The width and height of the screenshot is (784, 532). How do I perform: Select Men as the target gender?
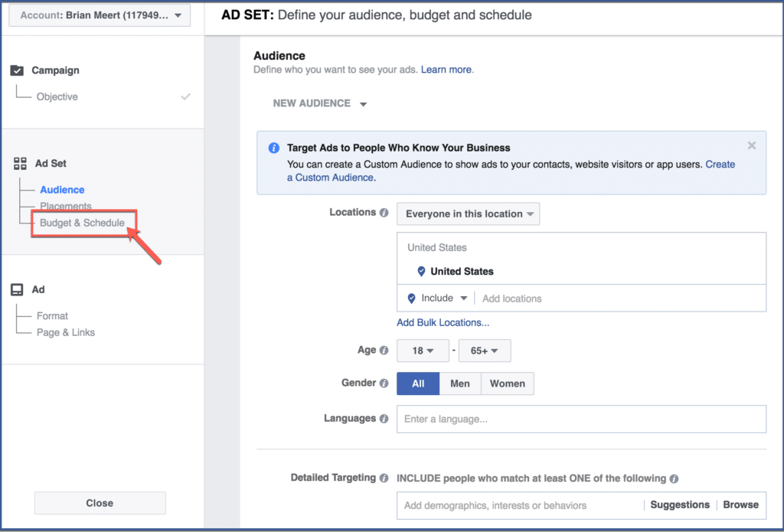point(460,383)
